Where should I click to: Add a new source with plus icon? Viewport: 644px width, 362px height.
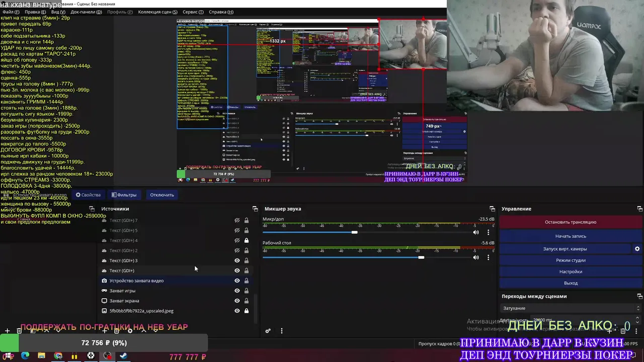tap(105, 330)
